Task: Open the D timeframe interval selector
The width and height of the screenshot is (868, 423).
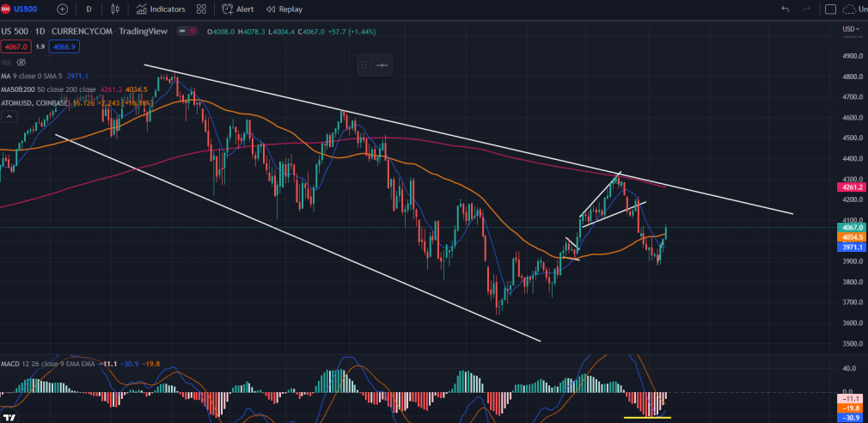Action: (89, 9)
